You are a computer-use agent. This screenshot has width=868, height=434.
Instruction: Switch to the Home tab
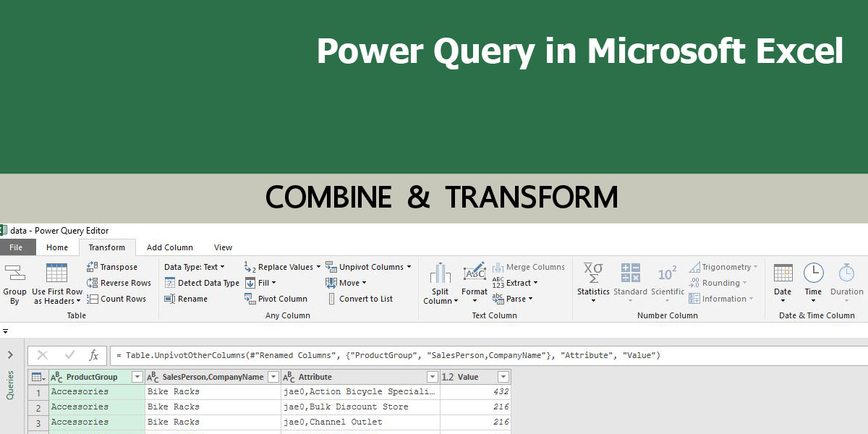coord(57,247)
